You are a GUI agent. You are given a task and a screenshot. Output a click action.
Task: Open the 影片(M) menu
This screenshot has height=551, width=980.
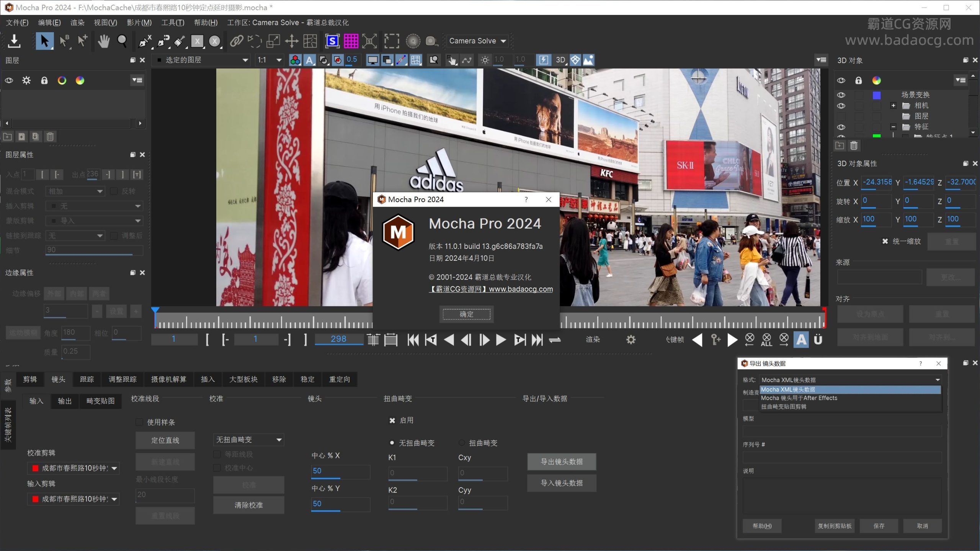click(x=139, y=23)
